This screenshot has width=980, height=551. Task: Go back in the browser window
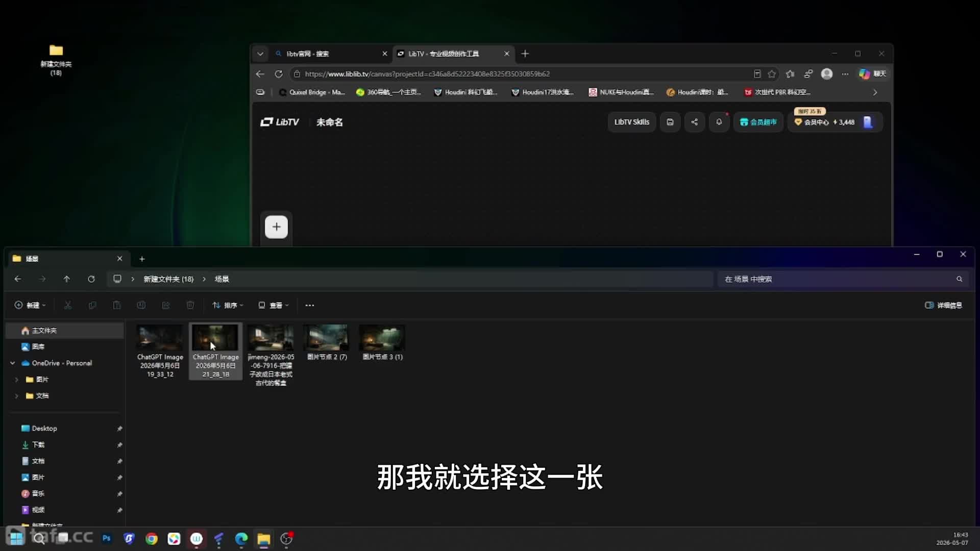click(x=260, y=74)
